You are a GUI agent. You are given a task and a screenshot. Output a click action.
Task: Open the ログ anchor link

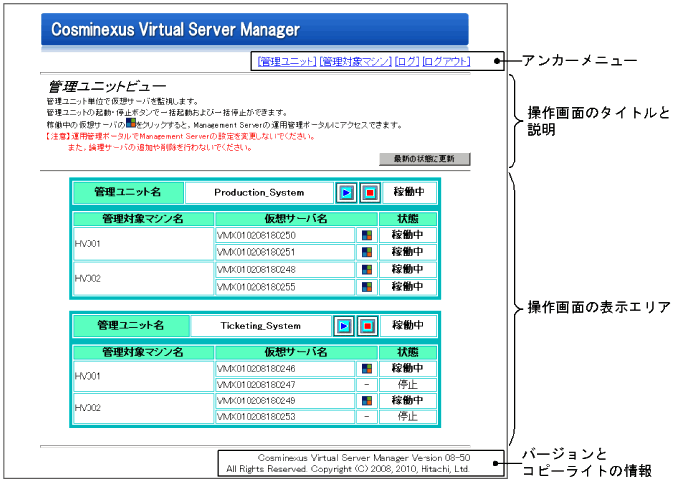[x=407, y=62]
